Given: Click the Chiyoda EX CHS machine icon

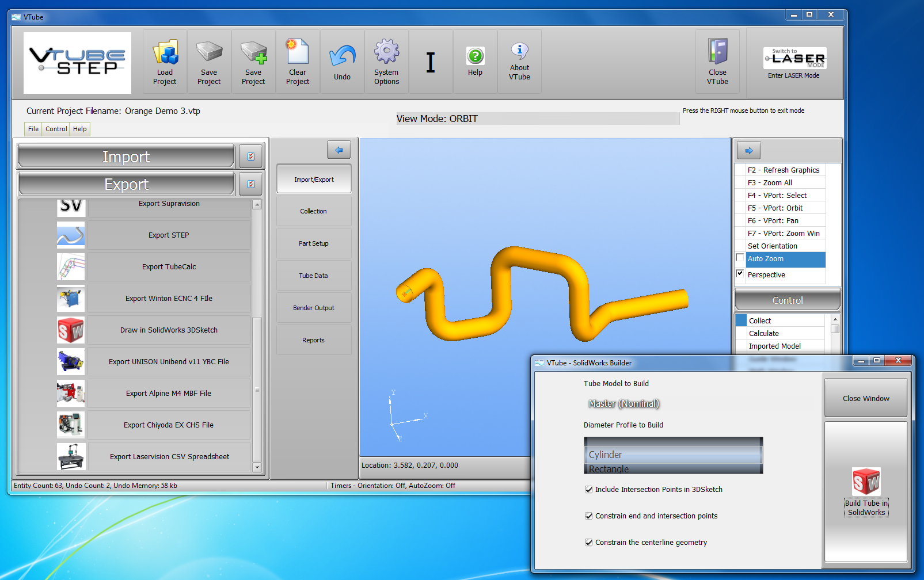Looking at the screenshot, I should click(x=71, y=425).
